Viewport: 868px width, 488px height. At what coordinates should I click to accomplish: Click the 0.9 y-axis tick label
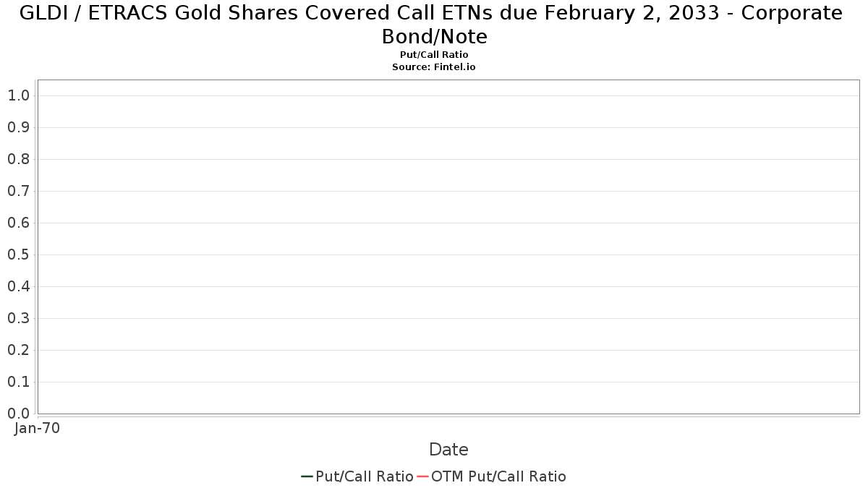click(x=18, y=127)
